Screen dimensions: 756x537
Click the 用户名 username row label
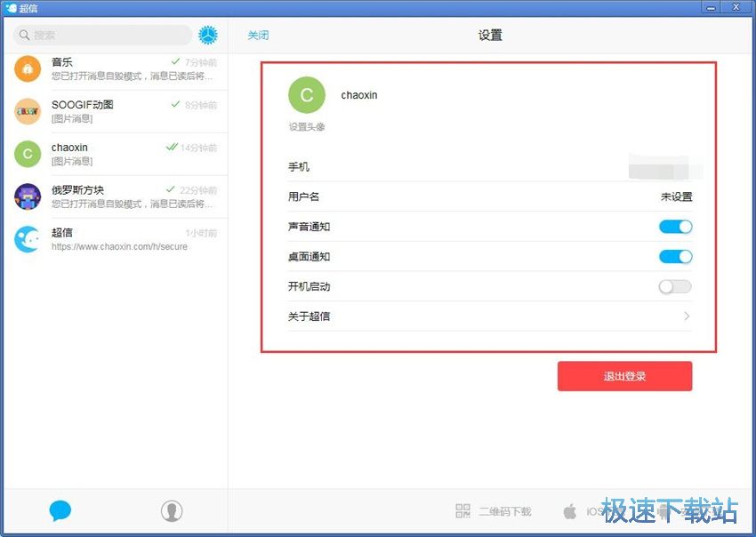(x=304, y=196)
